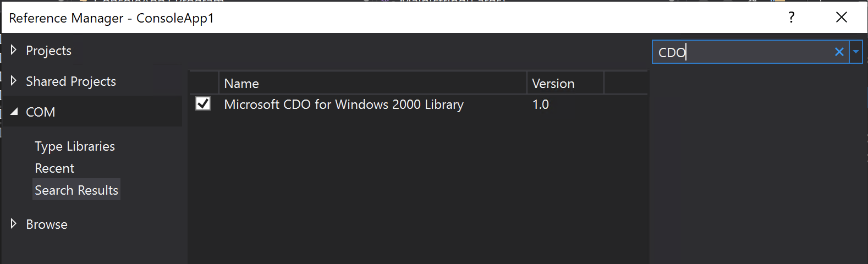The image size is (868, 264).
Task: Close the Reference Manager dialog
Action: click(841, 18)
